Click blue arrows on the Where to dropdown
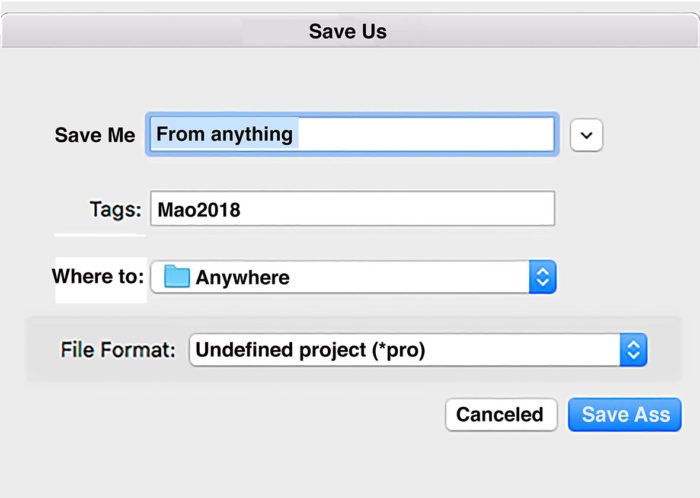The image size is (700, 498). 542,277
